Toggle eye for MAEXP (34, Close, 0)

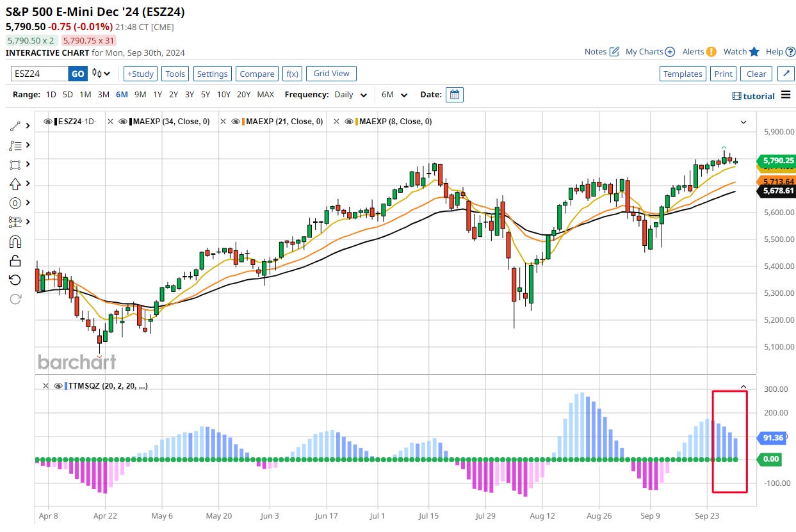(122, 121)
